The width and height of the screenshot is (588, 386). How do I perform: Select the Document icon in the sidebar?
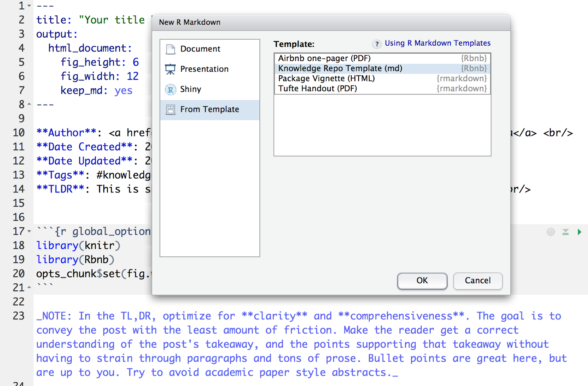tap(171, 49)
